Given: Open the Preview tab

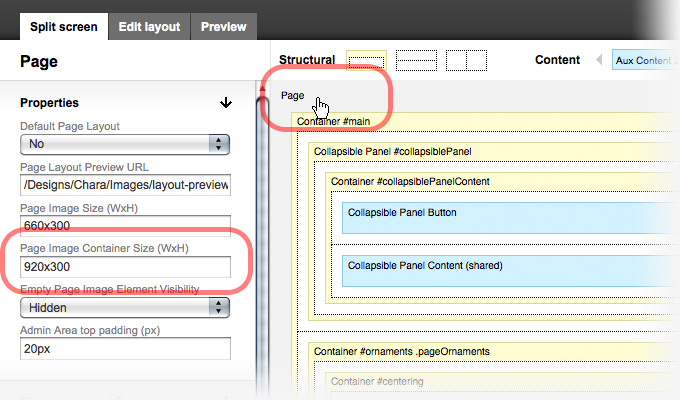Looking at the screenshot, I should click(x=223, y=26).
